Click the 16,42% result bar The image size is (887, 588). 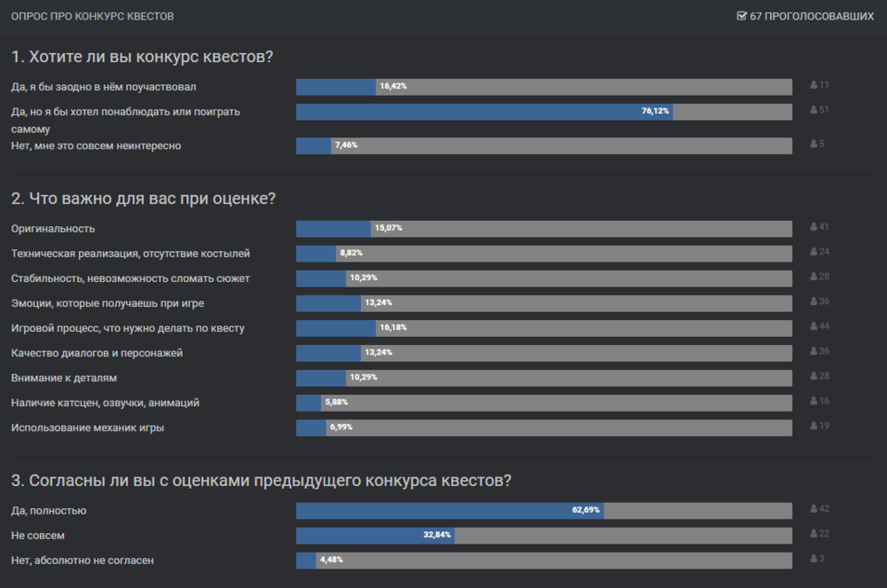click(544, 87)
